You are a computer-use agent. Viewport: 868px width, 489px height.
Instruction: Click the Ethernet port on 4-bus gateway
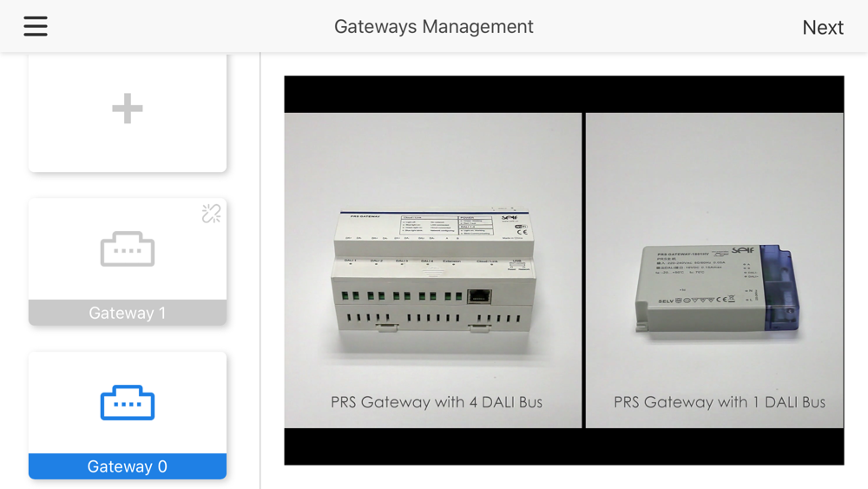479,297
